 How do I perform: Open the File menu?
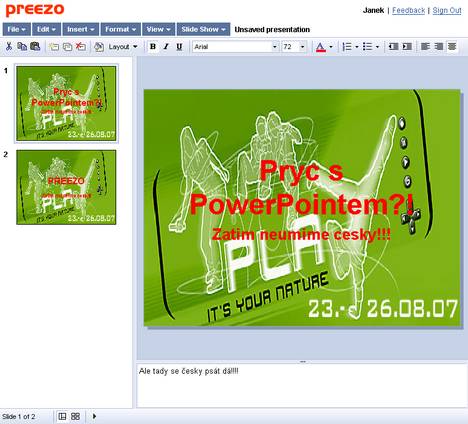tap(17, 29)
